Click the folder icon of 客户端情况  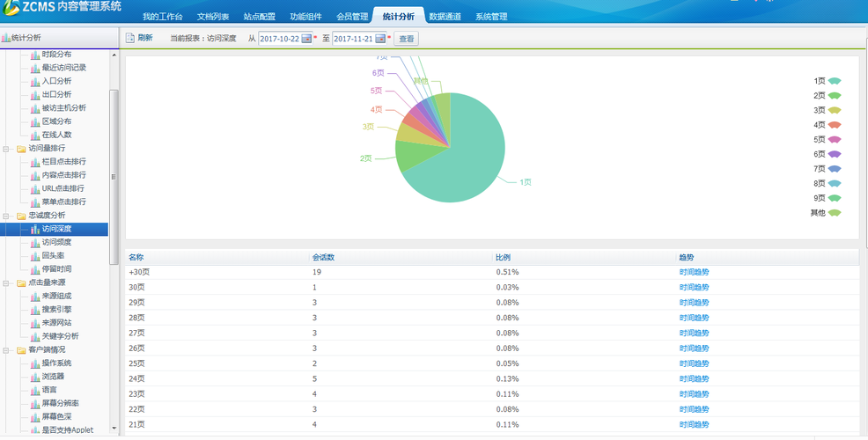coord(20,349)
